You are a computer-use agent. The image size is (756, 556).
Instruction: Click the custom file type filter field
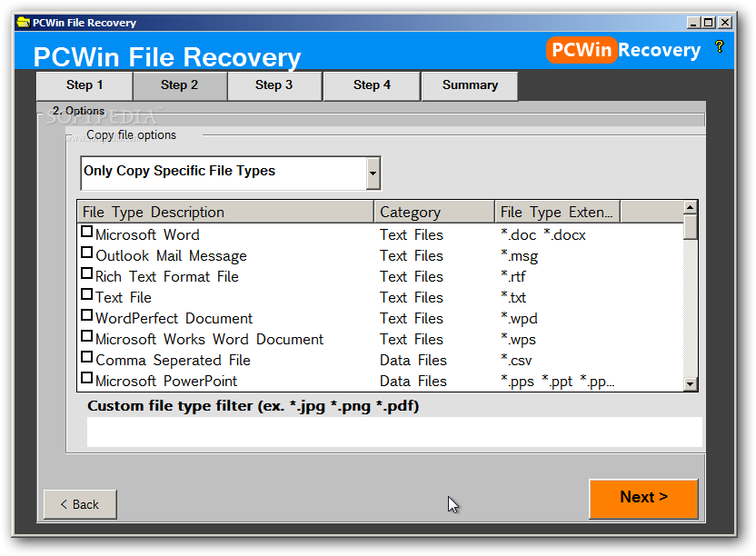click(394, 432)
